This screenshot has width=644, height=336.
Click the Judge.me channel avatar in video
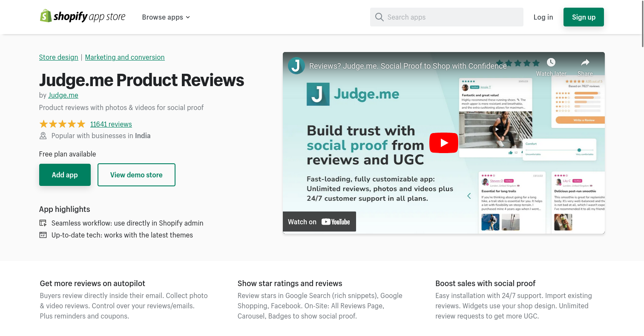(296, 66)
